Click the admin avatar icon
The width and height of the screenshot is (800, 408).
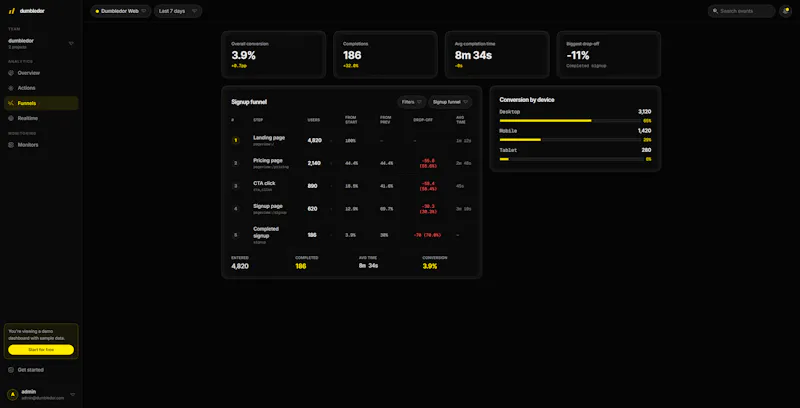coord(13,394)
